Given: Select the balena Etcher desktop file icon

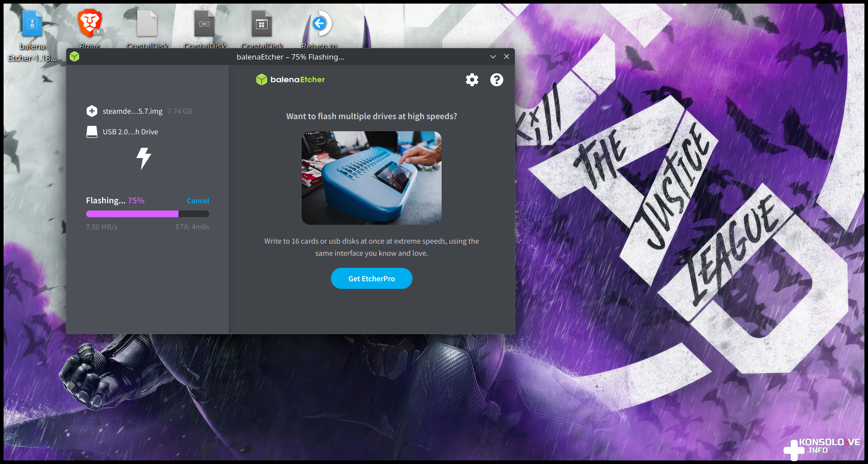Looking at the screenshot, I should pos(32,24).
